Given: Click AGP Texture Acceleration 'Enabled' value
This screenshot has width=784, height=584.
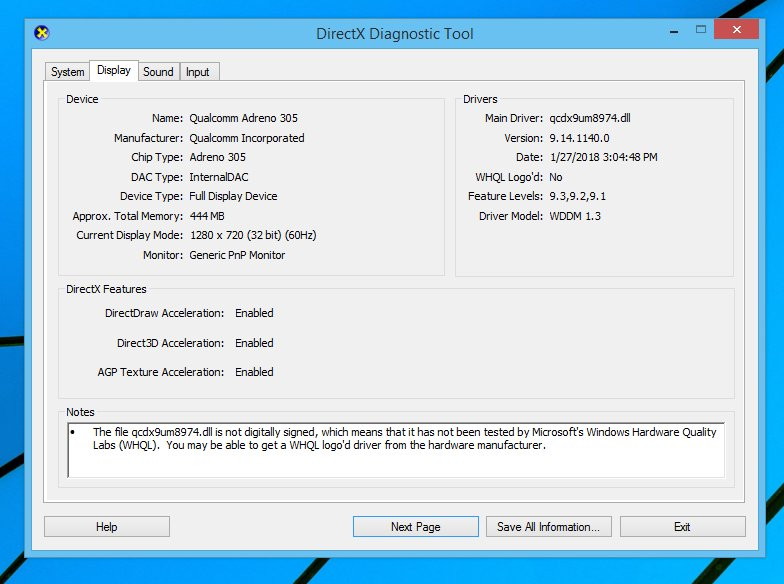Looking at the screenshot, I should (254, 372).
